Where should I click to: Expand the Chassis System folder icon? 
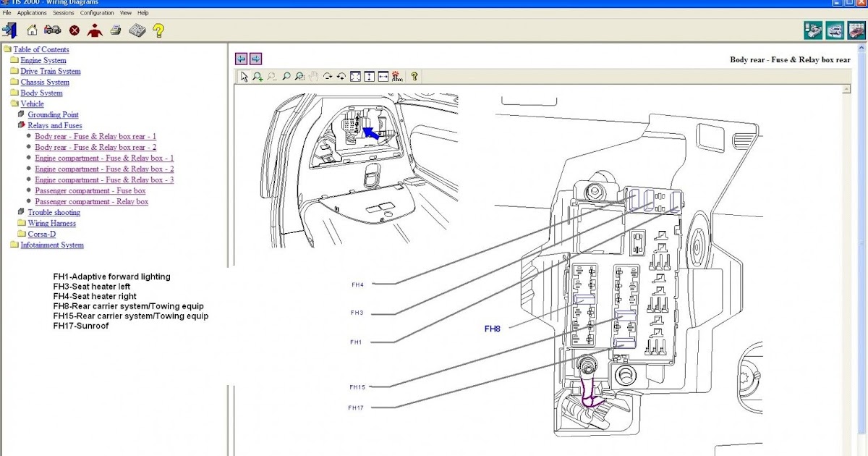14,82
